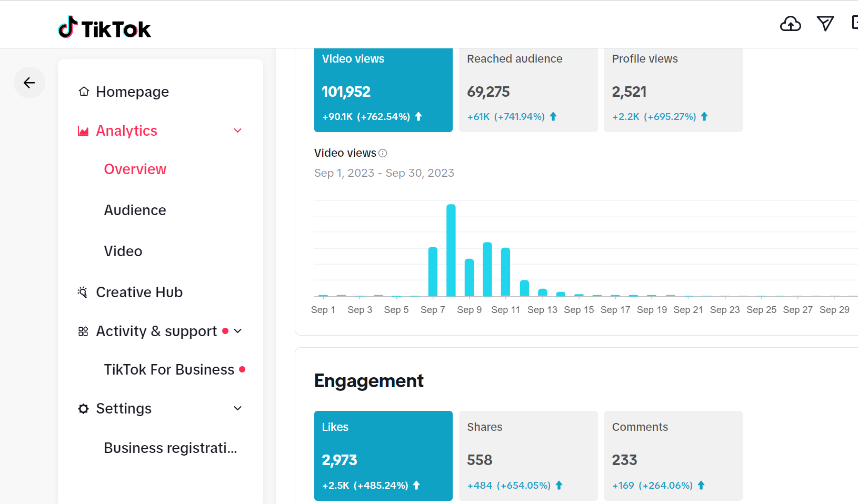
Task: Click the date range Sep 1 - Sep 30, 2023
Action: tap(384, 173)
